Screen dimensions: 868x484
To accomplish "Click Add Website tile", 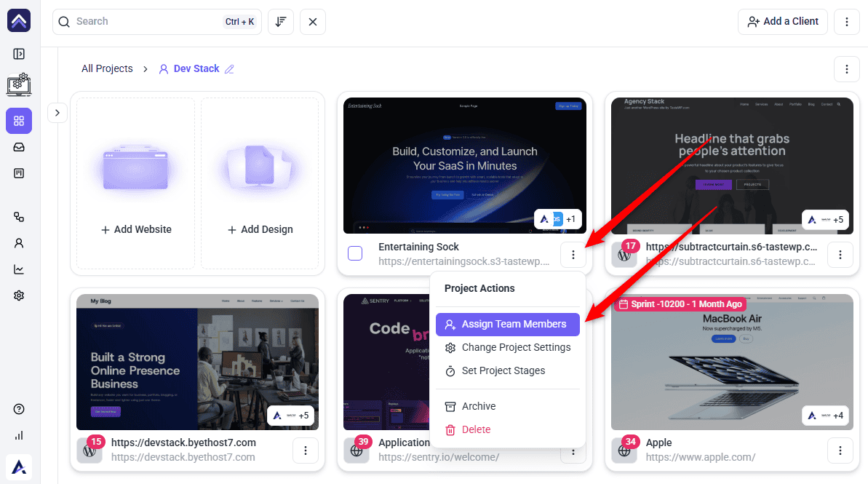I will tap(136, 183).
